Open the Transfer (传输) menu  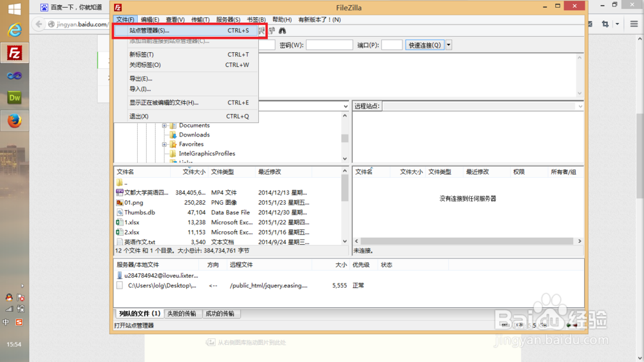[200, 19]
